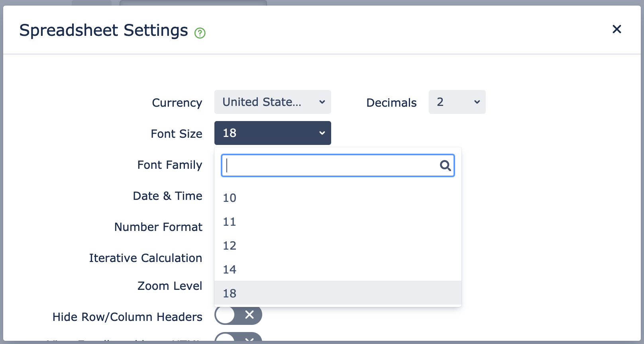Choose font size 12 option
The image size is (644, 344).
coord(338,245)
